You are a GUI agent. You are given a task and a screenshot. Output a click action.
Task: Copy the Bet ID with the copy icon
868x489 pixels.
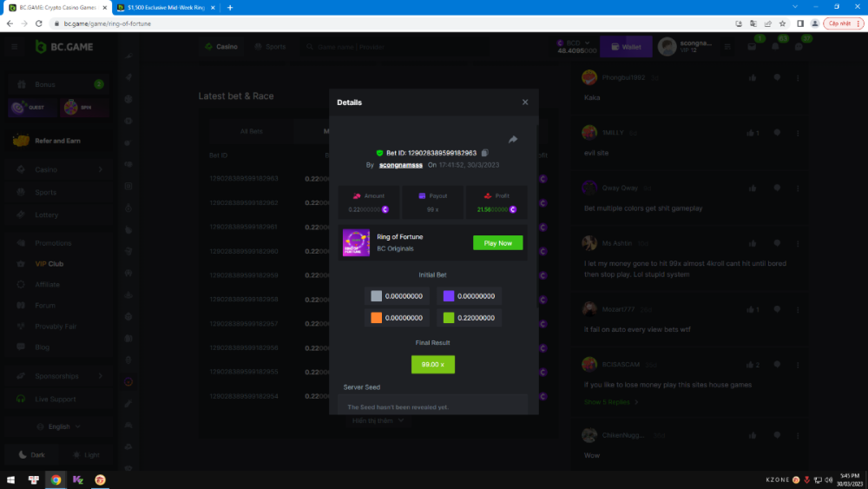point(485,153)
